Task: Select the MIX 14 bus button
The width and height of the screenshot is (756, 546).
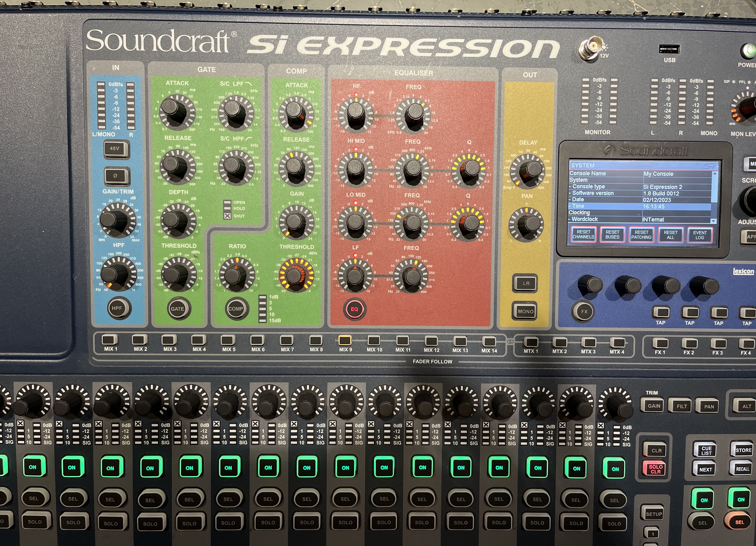Action: 489,341
